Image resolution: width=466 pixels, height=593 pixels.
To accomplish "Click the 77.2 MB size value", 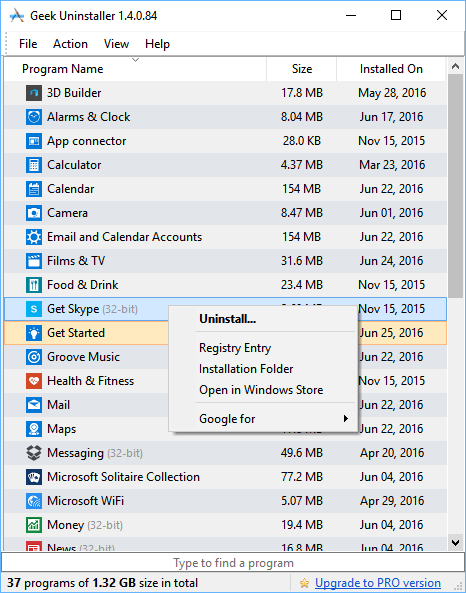I will (301, 477).
